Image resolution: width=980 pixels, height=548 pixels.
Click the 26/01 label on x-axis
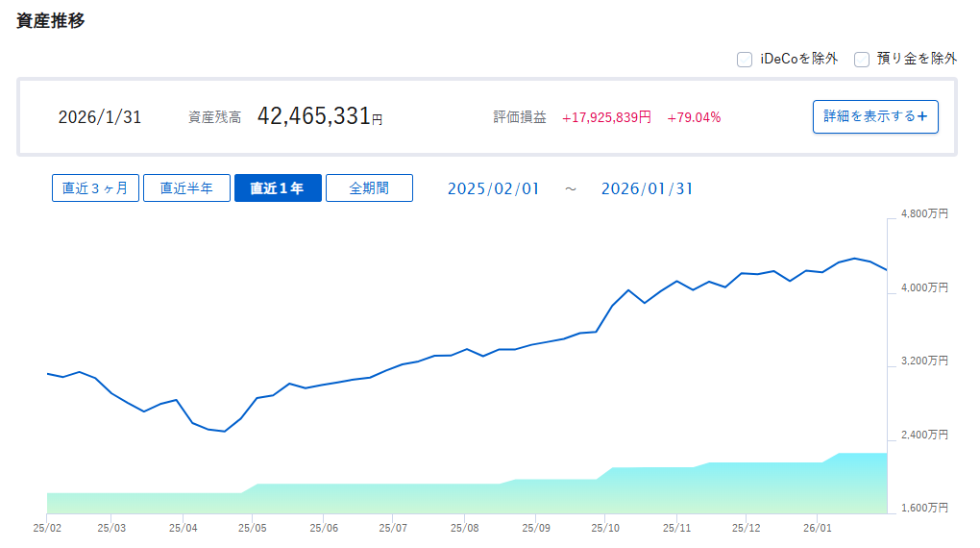[x=817, y=528]
